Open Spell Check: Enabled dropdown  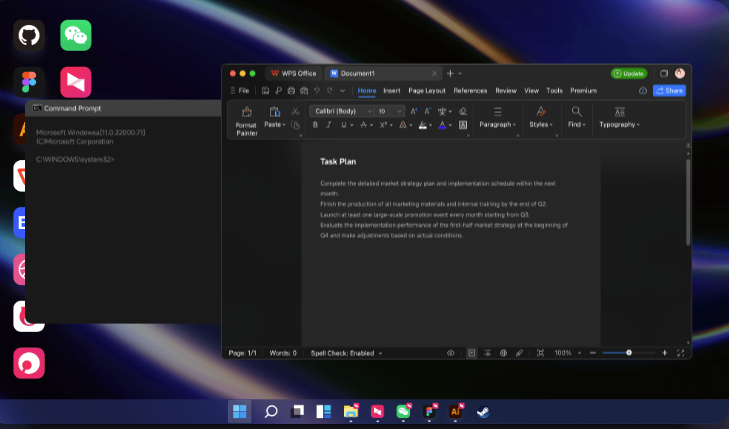tap(346, 353)
